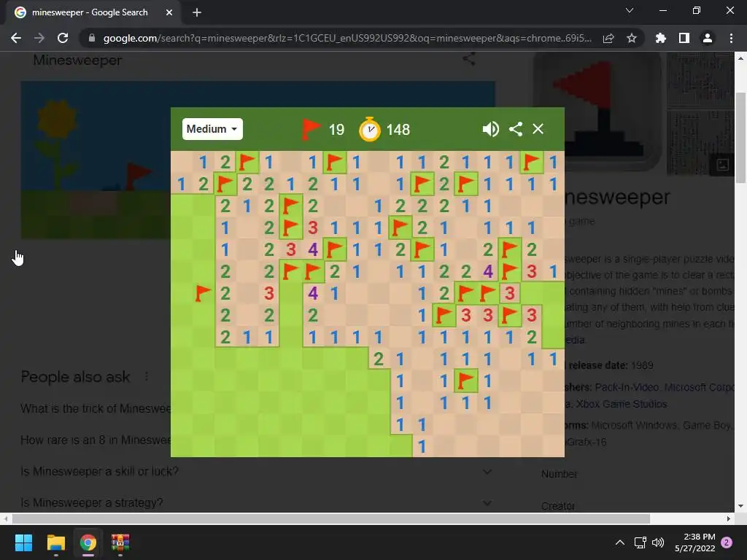
Task: Click the share icon beside Minesweeper heading
Action: pos(469,60)
